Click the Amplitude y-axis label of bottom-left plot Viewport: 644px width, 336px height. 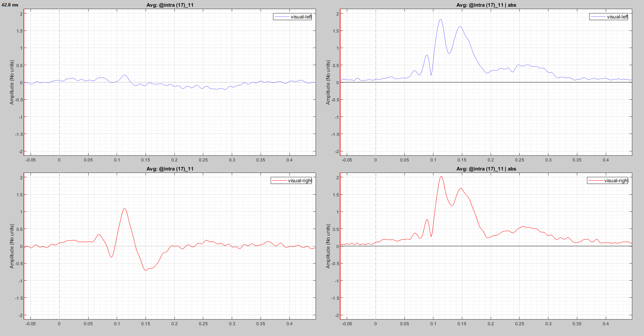pos(12,246)
